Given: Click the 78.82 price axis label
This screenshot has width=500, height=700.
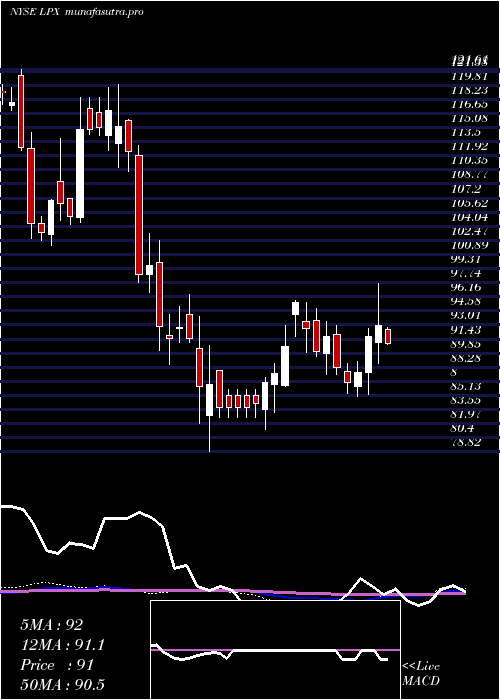Looking at the screenshot, I should (x=467, y=442).
